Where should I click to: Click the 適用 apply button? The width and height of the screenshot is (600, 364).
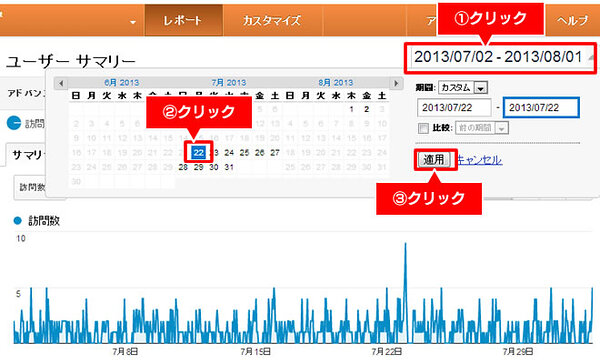(434, 159)
